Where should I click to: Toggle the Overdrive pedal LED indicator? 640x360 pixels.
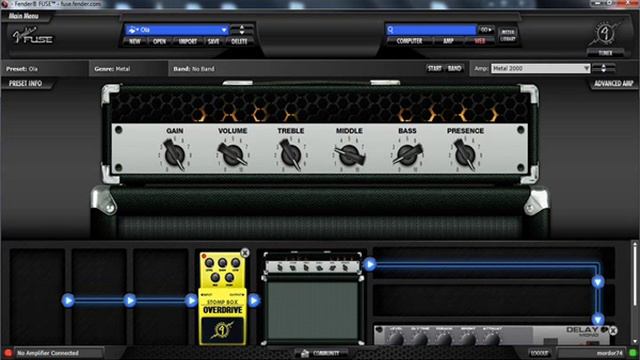(204, 256)
